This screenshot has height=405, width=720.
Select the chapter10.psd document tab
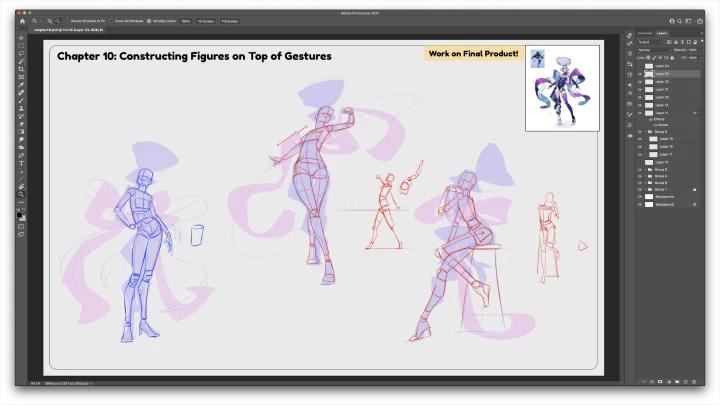click(68, 30)
